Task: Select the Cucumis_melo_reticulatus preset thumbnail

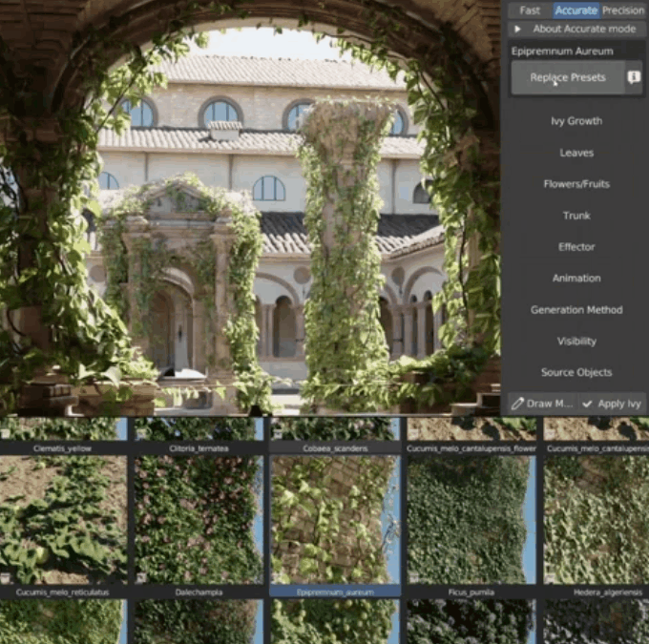Action: click(x=62, y=520)
